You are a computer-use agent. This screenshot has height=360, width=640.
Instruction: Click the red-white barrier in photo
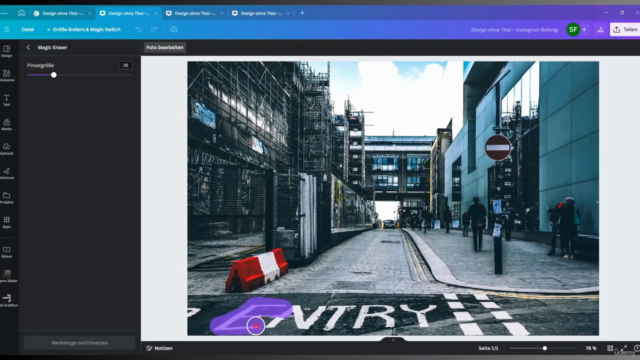coord(257,269)
